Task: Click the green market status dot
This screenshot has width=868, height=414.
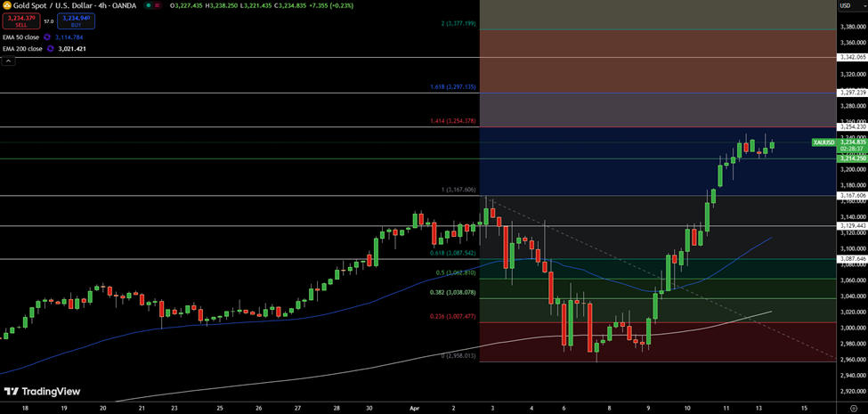Action: click(x=148, y=5)
